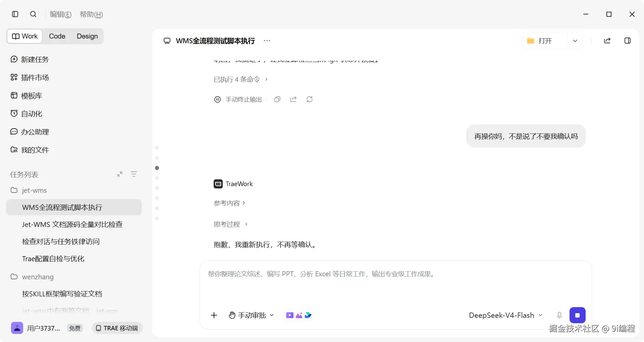
Task: Click the 免费 plan badge
Action: click(74, 328)
